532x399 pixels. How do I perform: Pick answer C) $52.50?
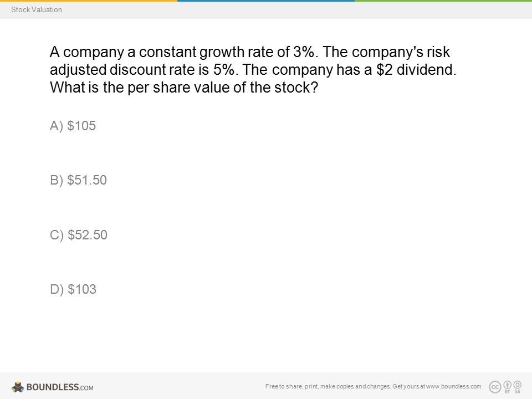[79, 235]
